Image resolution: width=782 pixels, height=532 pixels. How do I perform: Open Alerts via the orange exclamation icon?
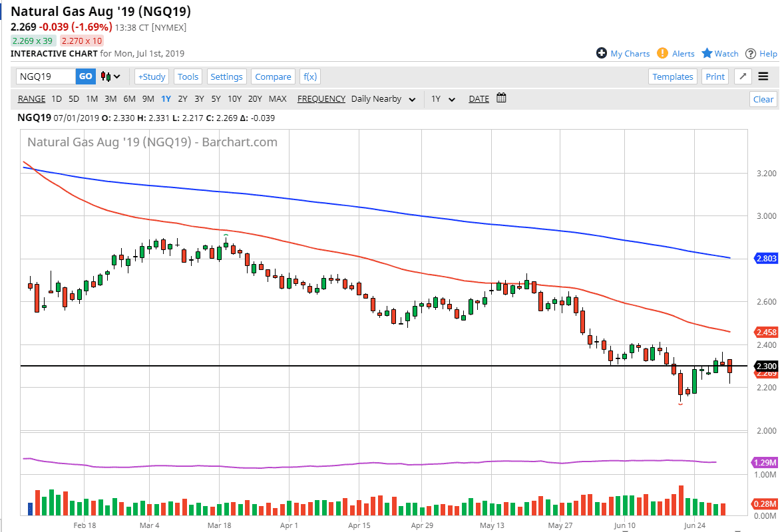pos(662,53)
